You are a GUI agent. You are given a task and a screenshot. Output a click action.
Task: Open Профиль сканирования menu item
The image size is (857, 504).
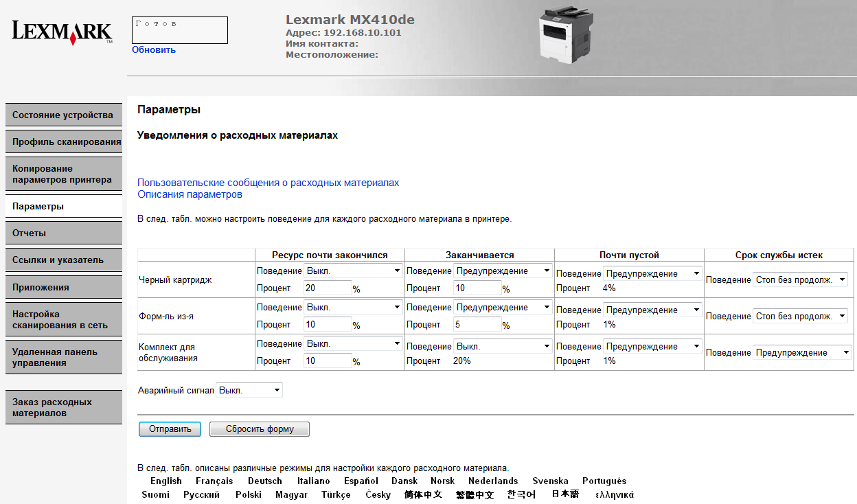[x=64, y=141]
